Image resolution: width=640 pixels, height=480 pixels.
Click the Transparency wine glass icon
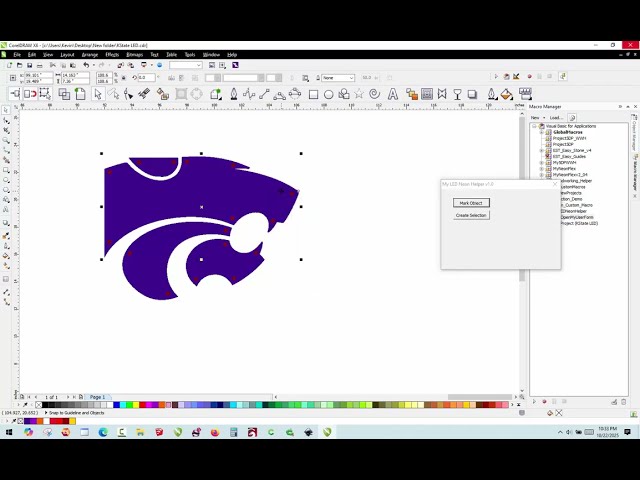click(x=457, y=94)
